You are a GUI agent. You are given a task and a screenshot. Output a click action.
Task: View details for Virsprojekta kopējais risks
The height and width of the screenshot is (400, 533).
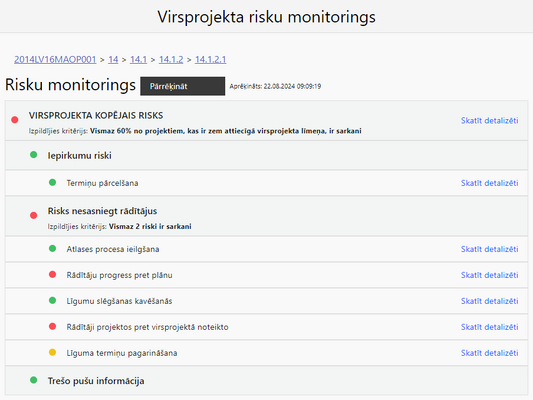[489, 120]
